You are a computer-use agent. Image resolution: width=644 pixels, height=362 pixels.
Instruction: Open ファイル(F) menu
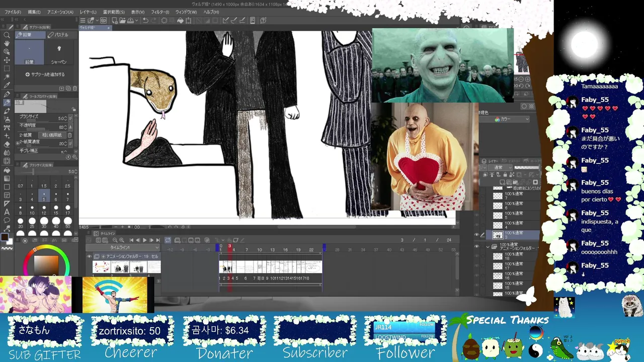(13, 12)
